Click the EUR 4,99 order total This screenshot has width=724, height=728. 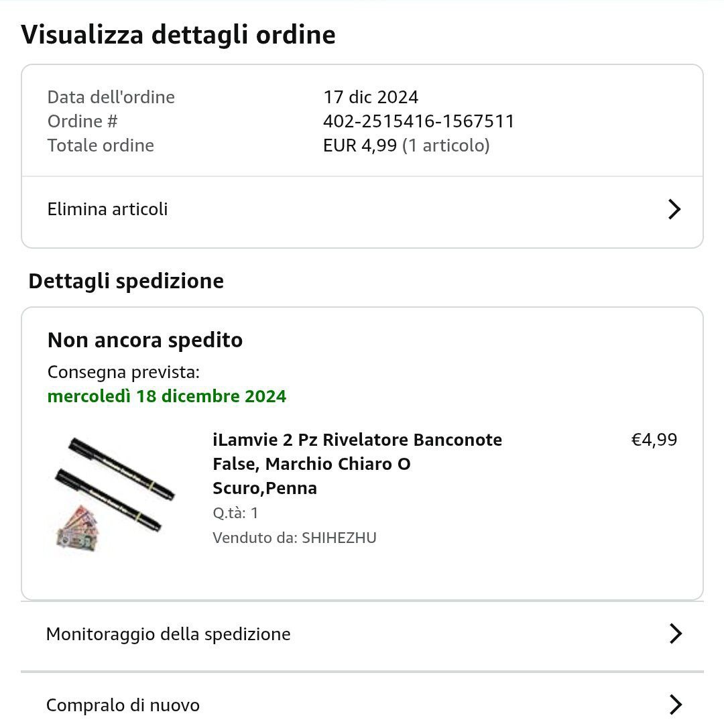click(360, 145)
